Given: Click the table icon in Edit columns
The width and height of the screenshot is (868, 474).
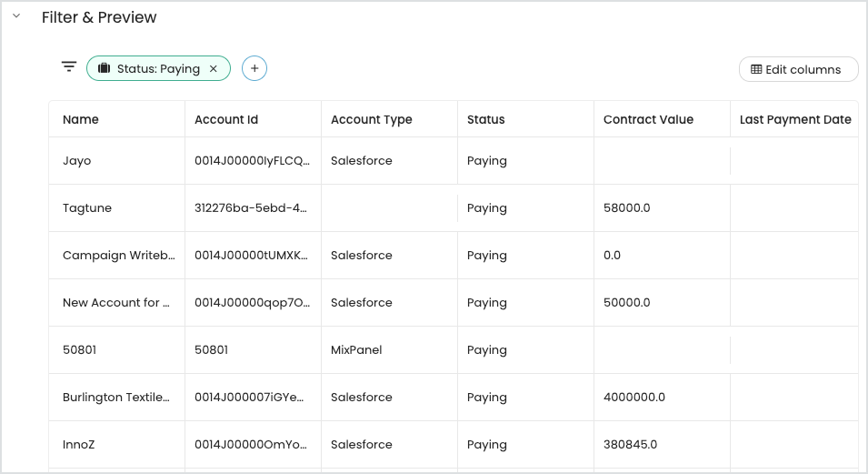Looking at the screenshot, I should 756,69.
